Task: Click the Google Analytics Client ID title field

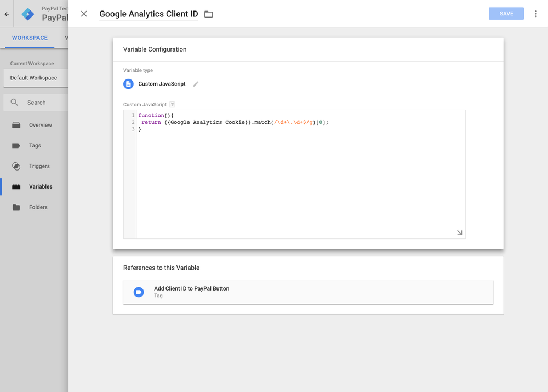Action: click(149, 14)
